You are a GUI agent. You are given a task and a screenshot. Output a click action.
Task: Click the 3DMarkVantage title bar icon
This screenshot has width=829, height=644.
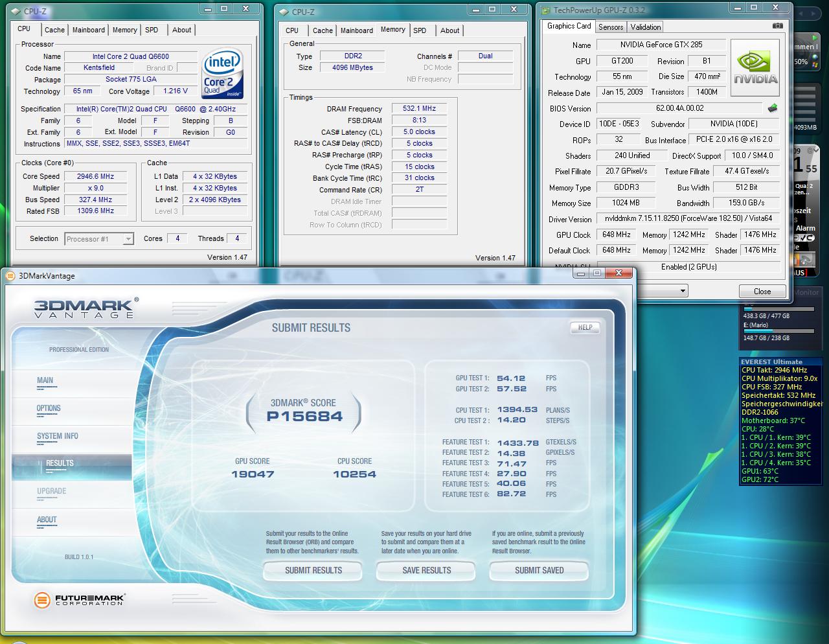pyautogui.click(x=10, y=275)
